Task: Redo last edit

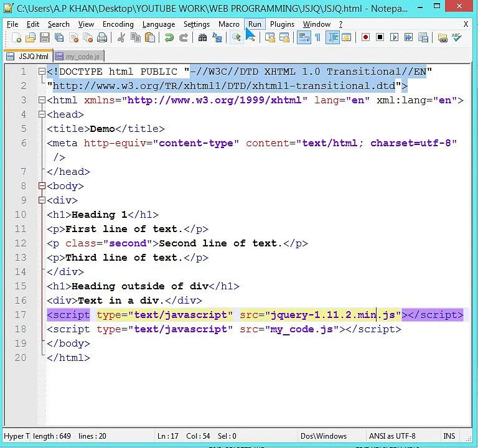Action: click(183, 38)
